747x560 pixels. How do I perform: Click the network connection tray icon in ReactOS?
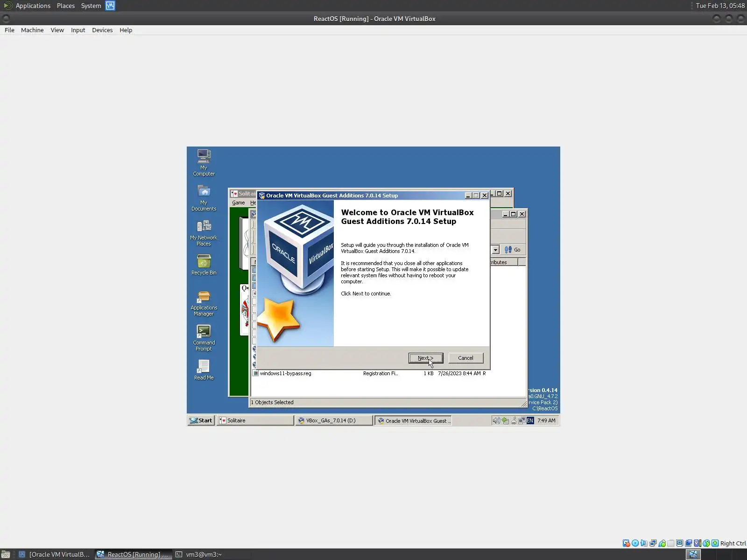[x=522, y=420]
